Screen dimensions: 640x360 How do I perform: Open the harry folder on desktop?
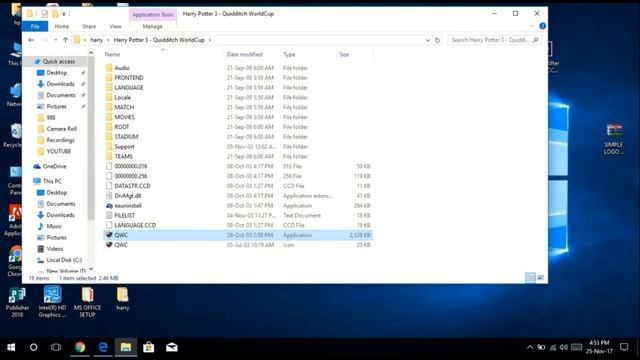point(122,299)
